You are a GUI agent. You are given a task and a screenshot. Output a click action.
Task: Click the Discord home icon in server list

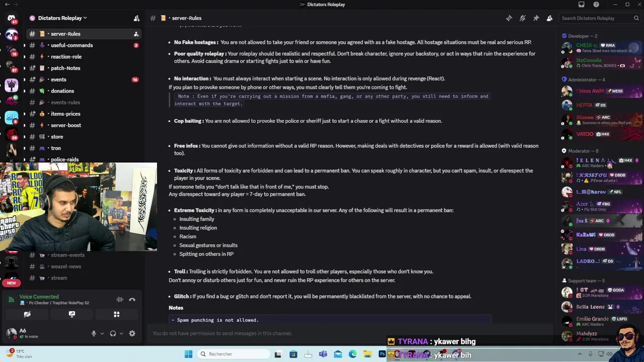[12, 19]
